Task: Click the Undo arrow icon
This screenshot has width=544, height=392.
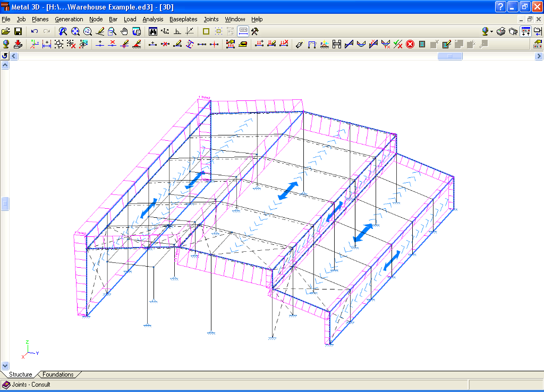Action: (35, 31)
